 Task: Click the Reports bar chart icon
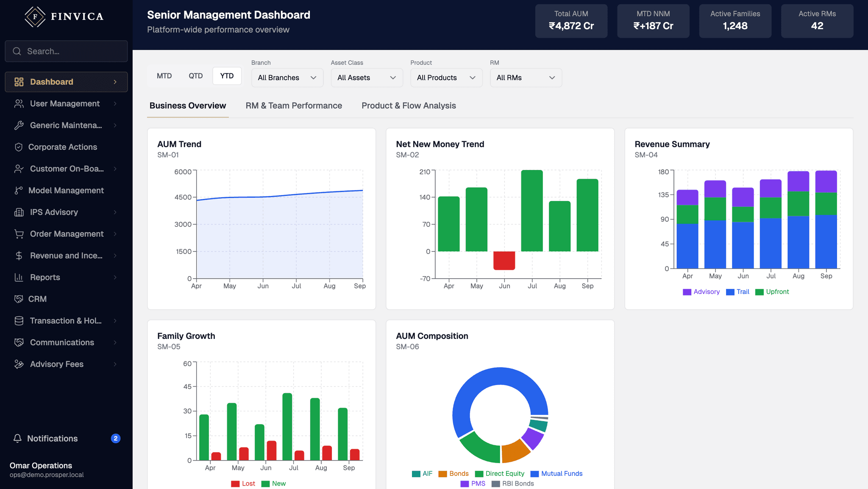pyautogui.click(x=19, y=277)
